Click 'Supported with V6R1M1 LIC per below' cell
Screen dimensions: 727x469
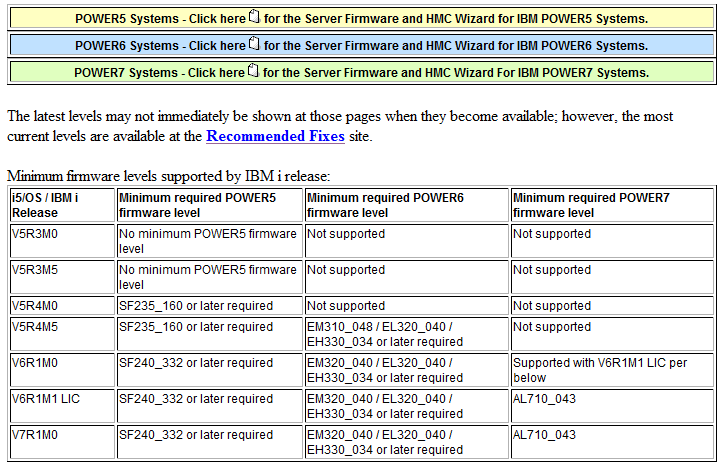(612, 370)
